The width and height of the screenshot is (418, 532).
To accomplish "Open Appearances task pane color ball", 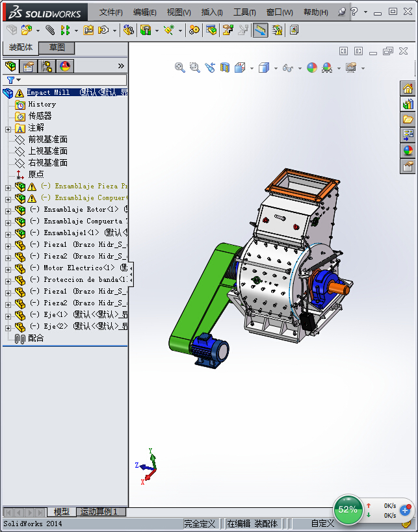I will click(408, 151).
